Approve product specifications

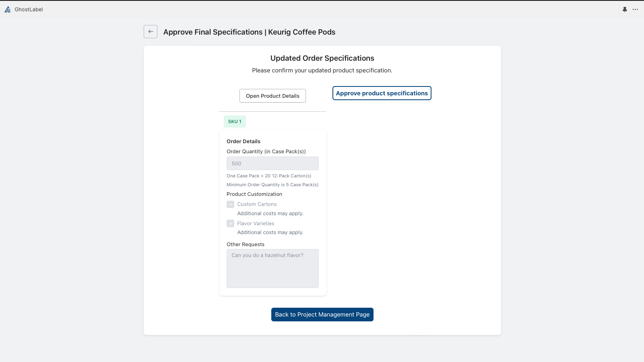pyautogui.click(x=382, y=93)
